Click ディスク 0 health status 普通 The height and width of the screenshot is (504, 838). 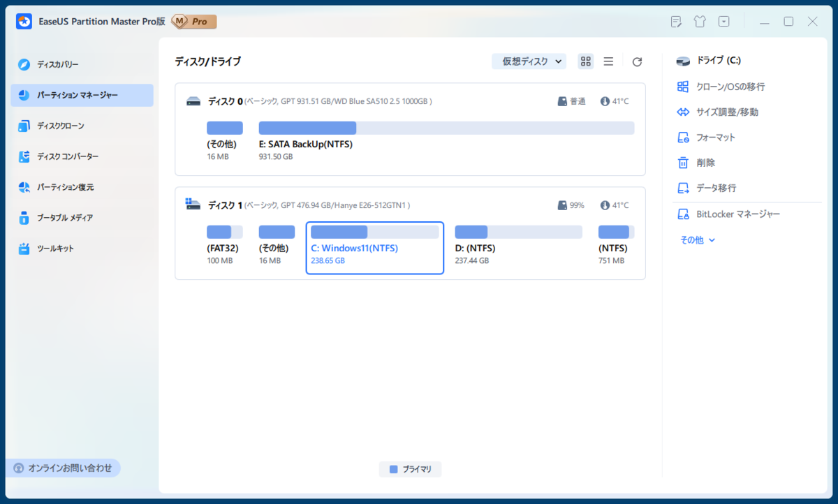click(x=572, y=101)
